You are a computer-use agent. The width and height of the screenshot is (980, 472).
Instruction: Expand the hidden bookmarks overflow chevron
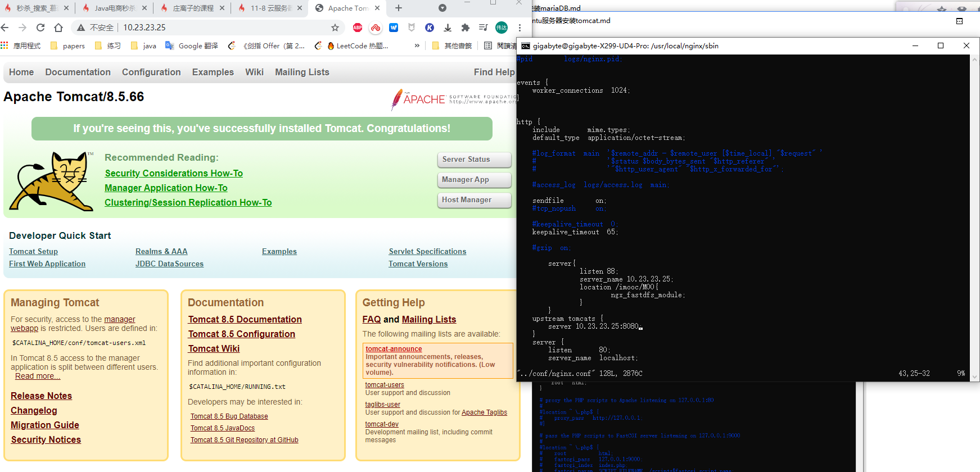(417, 46)
